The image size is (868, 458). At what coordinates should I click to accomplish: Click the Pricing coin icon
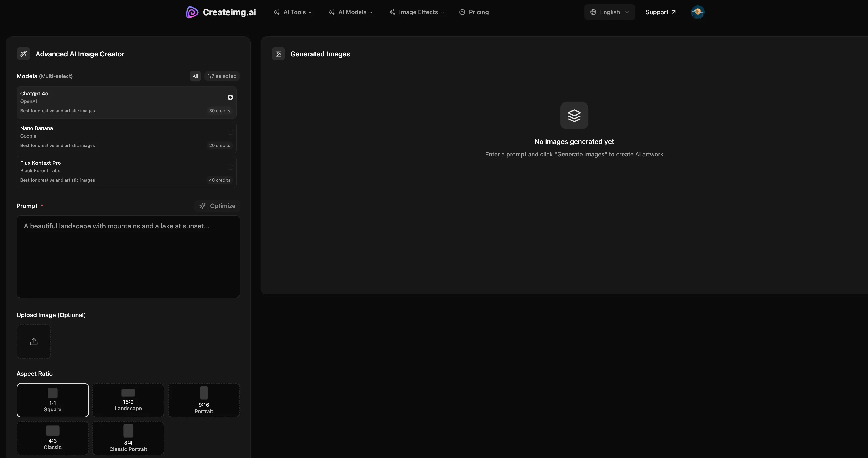(462, 12)
